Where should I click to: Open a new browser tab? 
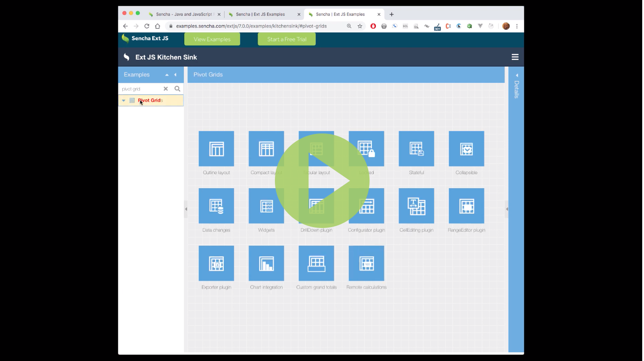[x=392, y=14]
